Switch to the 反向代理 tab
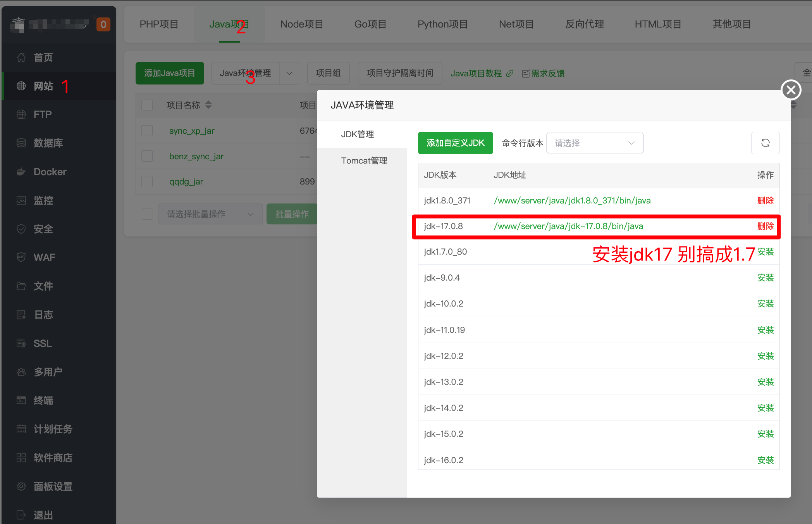This screenshot has height=524, width=812. point(585,24)
